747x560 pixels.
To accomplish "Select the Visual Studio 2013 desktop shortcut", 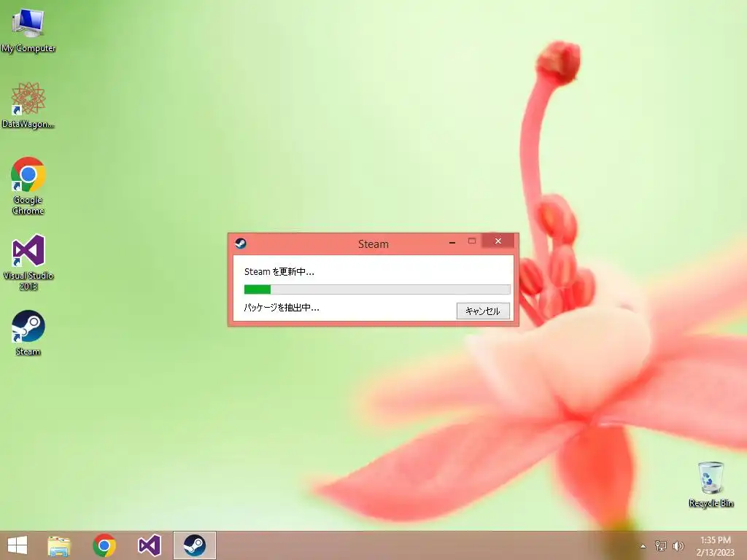I will point(28,262).
